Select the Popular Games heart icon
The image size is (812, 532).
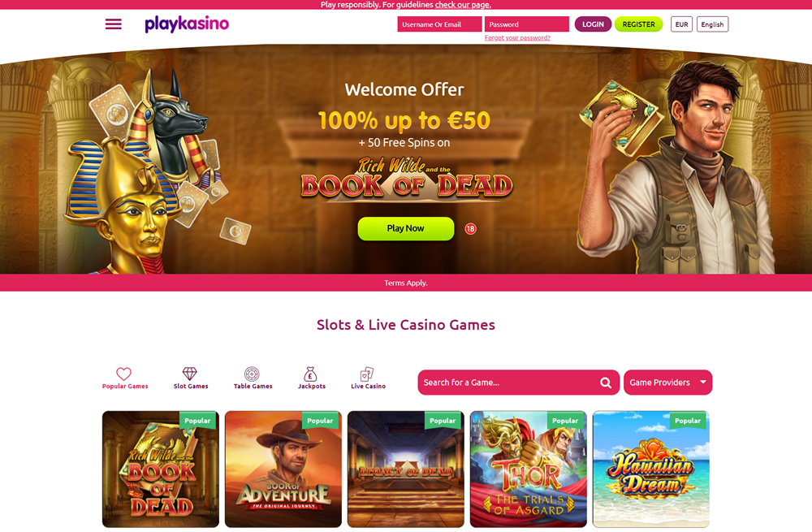coord(123,374)
